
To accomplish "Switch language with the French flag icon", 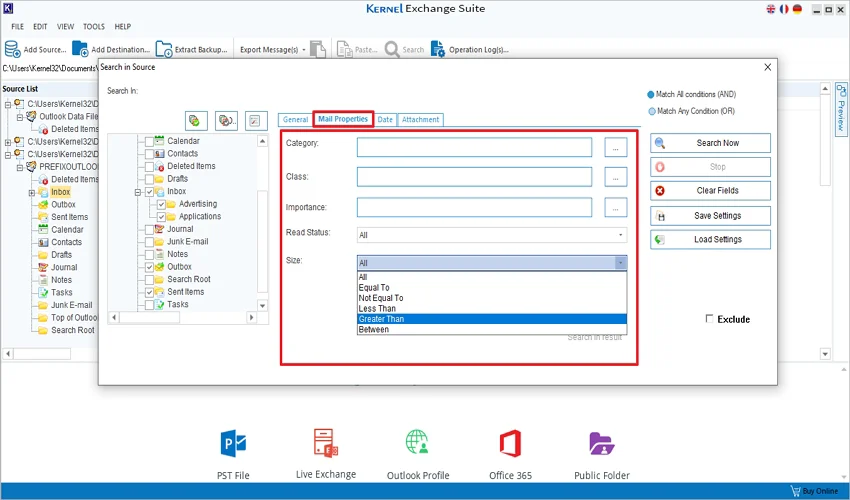I will coord(784,9).
